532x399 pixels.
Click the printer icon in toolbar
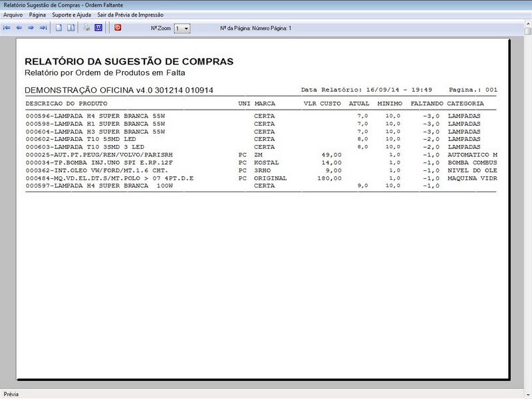(x=87, y=27)
